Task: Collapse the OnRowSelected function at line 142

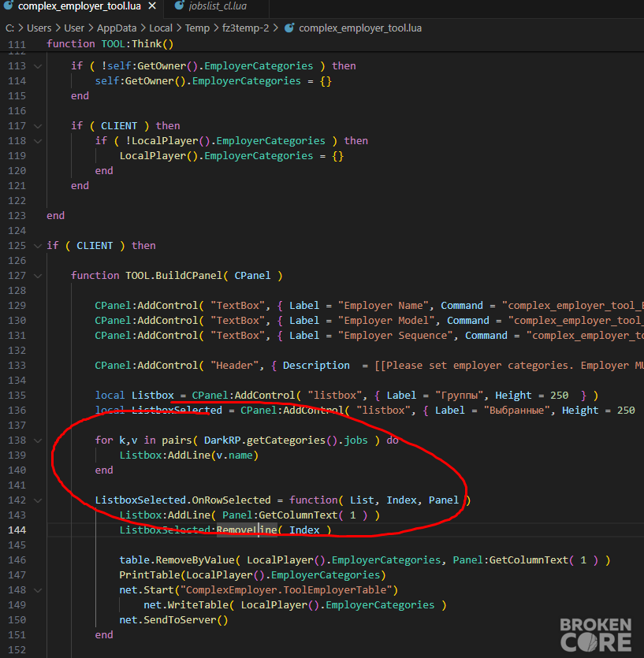Action: coord(38,500)
